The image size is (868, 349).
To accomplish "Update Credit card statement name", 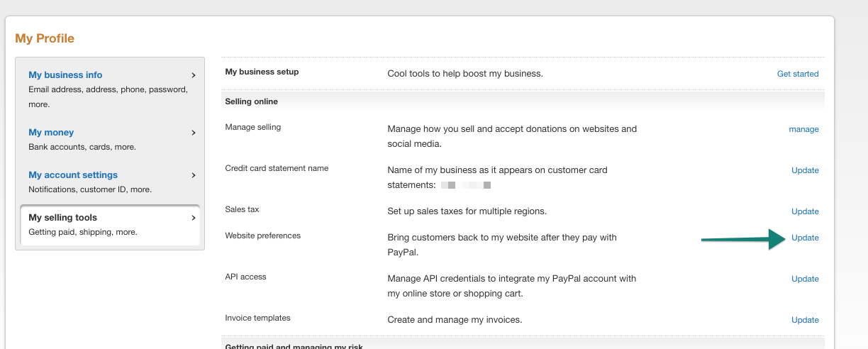I will point(805,170).
